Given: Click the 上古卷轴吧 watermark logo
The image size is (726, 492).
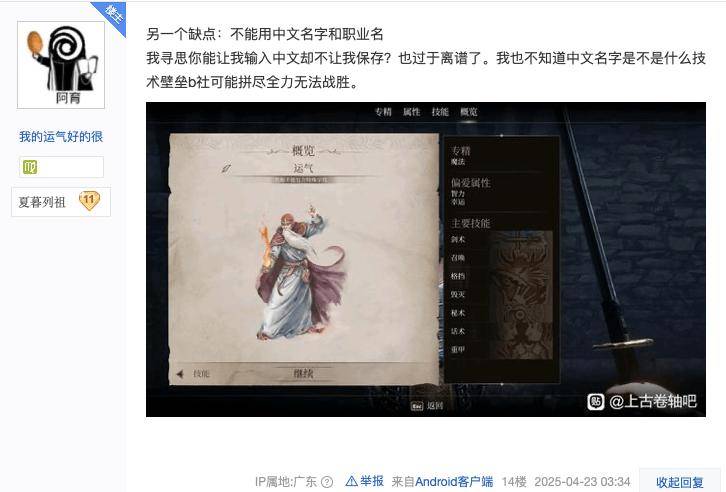Looking at the screenshot, I should point(595,401).
